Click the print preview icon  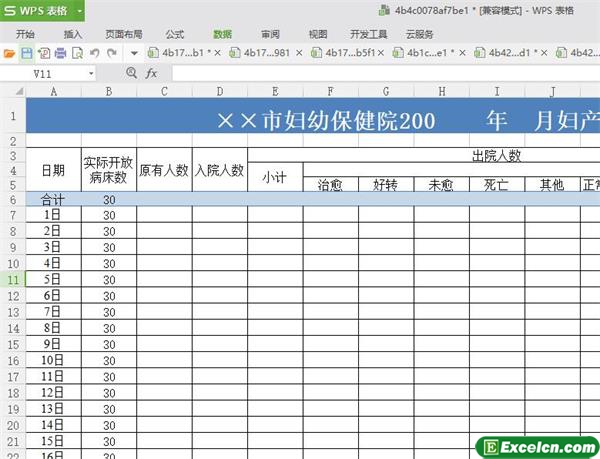tap(78, 53)
